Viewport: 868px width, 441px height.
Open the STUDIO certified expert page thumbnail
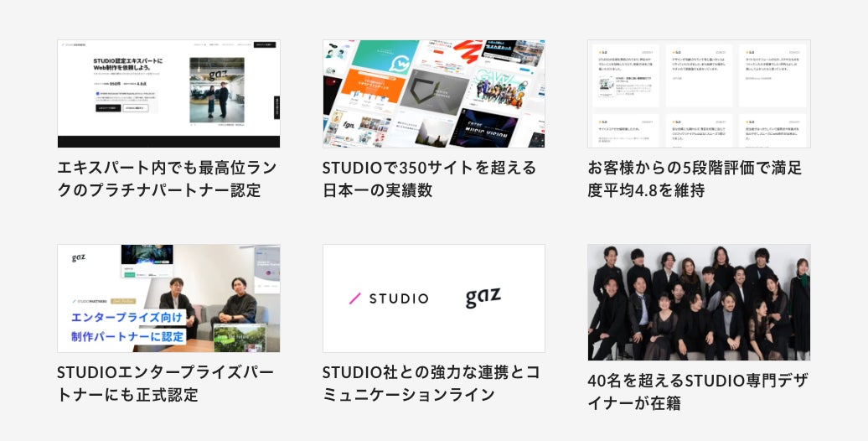click(169, 94)
